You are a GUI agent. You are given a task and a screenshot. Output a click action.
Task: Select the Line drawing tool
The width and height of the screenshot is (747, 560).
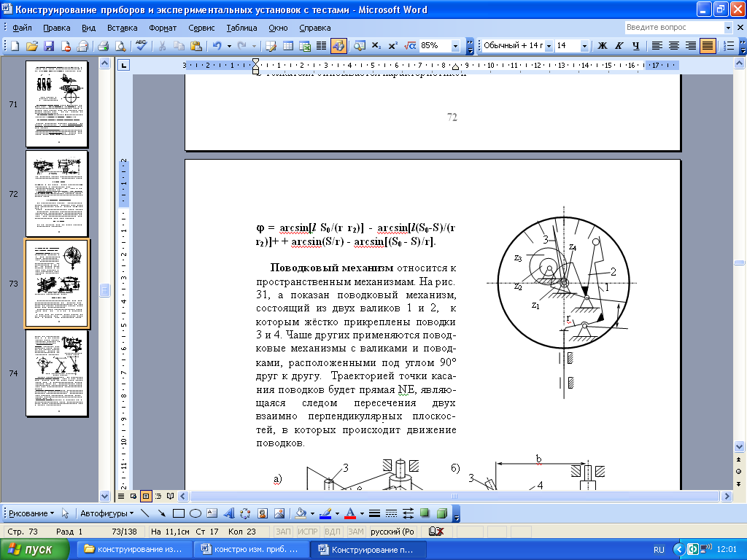pos(145,513)
